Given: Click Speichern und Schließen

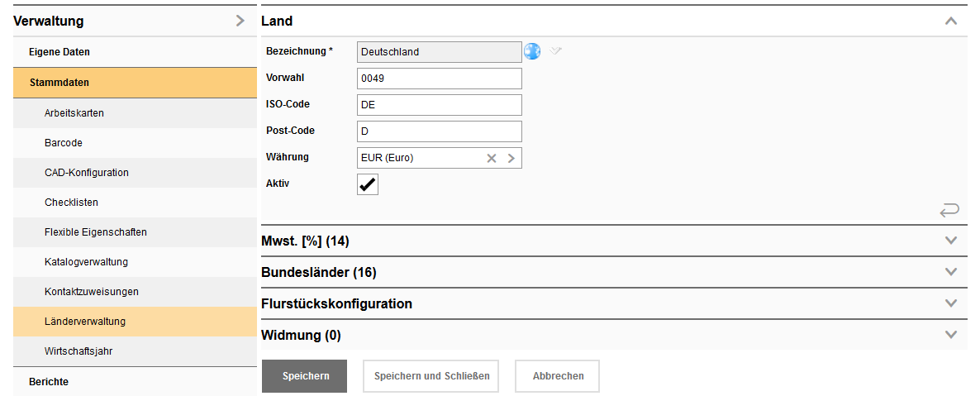Looking at the screenshot, I should (431, 376).
